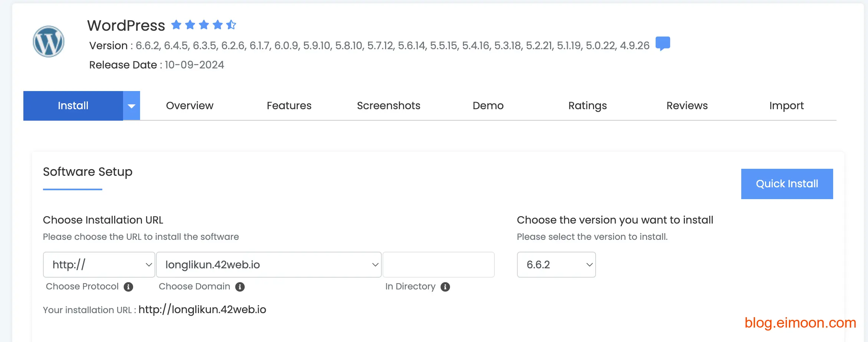Open the longlikun.42web.io domain dropdown

point(269,265)
